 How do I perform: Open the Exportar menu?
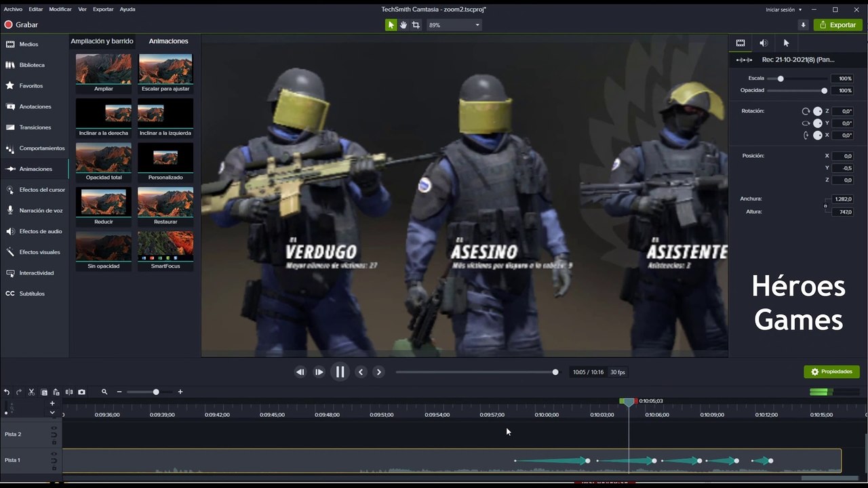pyautogui.click(x=103, y=9)
